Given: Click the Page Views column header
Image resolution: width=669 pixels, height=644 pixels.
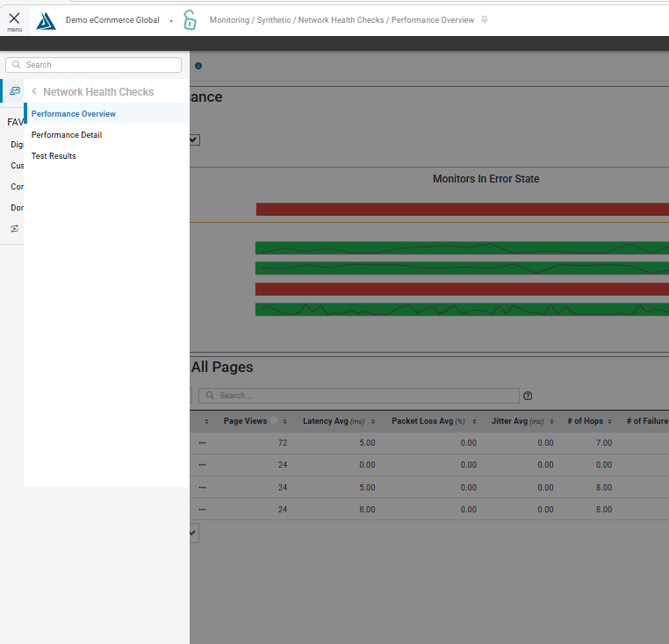Looking at the screenshot, I should pos(245,421).
